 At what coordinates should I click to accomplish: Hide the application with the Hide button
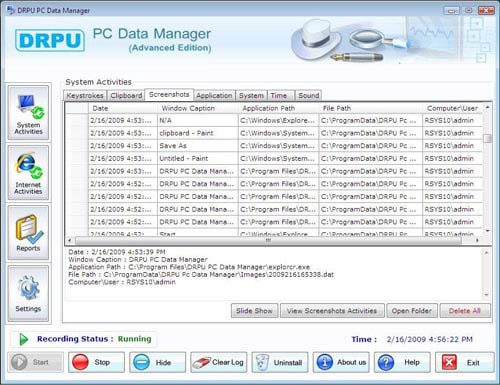click(x=157, y=362)
